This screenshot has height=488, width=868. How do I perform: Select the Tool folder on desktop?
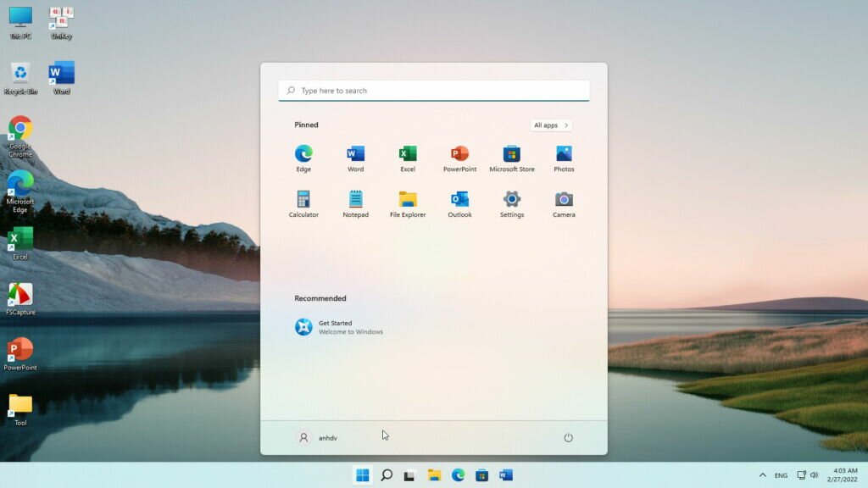point(20,409)
